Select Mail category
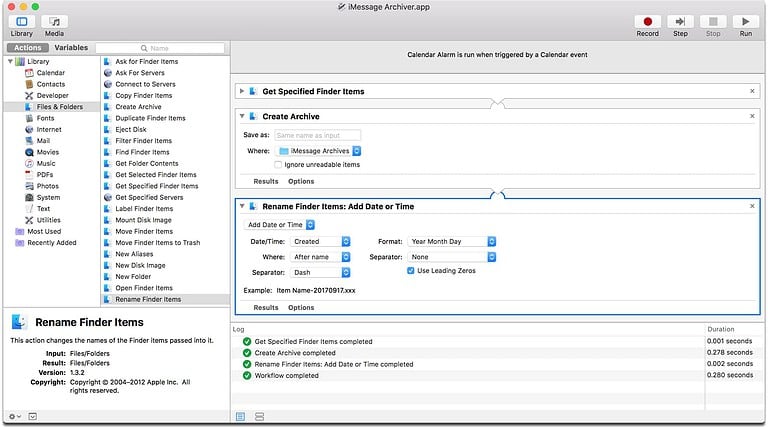The height and width of the screenshot is (427, 768). pos(43,141)
